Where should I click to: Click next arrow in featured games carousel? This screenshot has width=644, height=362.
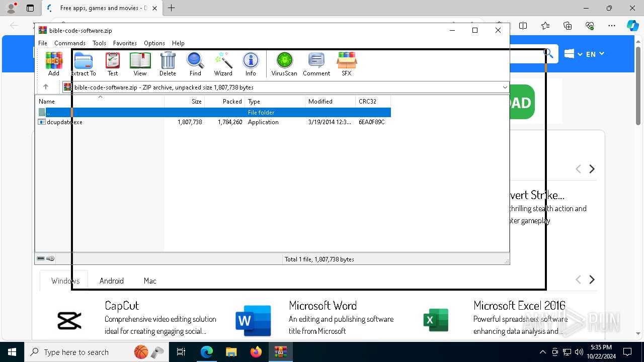tap(592, 169)
